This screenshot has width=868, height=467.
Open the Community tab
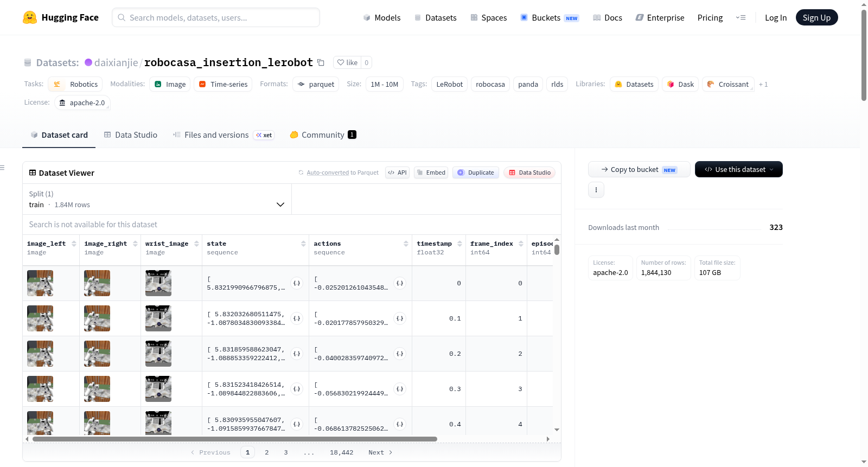tap(323, 135)
